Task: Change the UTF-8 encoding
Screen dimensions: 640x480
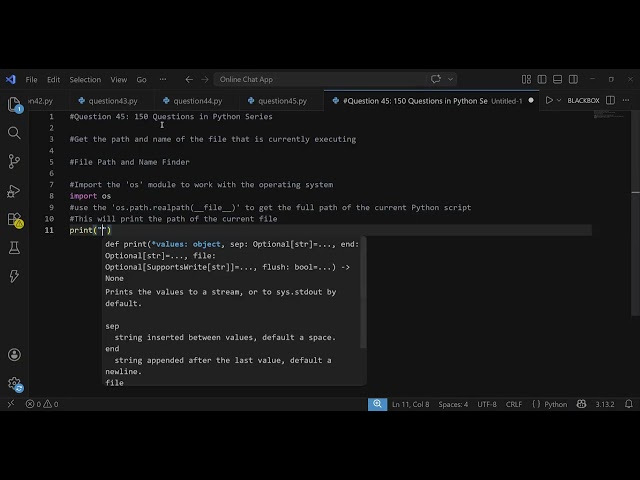Action: coord(487,404)
